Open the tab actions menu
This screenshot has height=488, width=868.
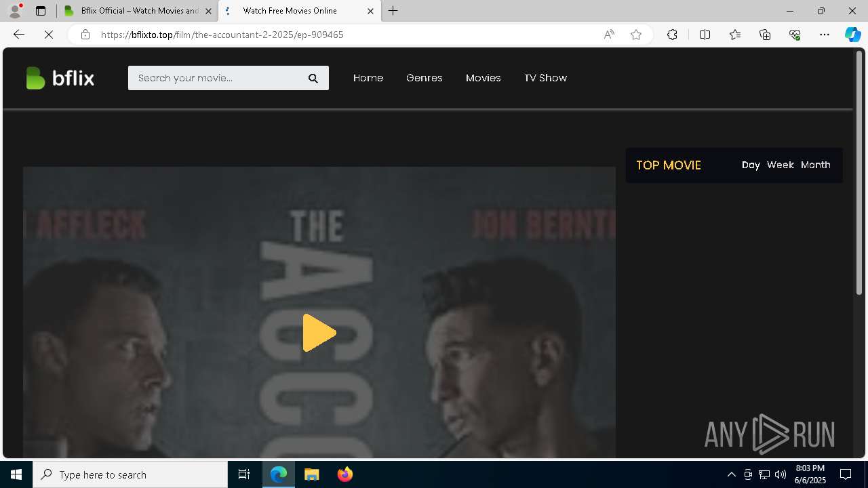41,11
